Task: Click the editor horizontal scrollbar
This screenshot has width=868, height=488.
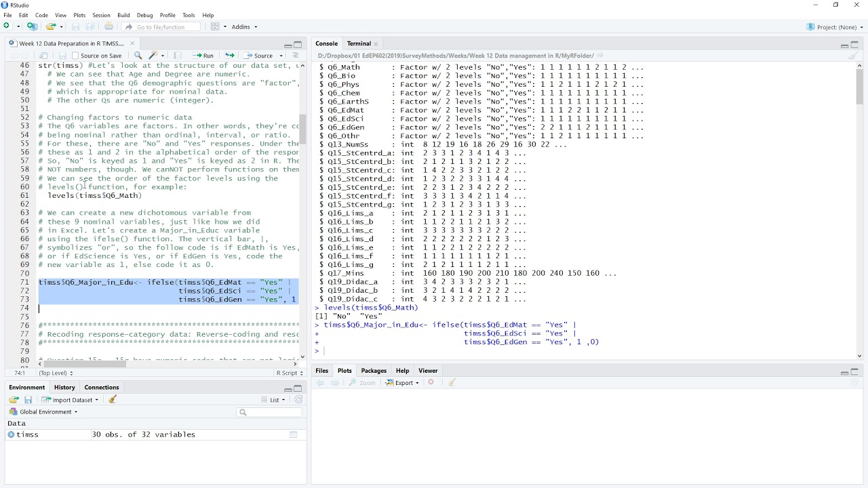Action: coord(84,364)
